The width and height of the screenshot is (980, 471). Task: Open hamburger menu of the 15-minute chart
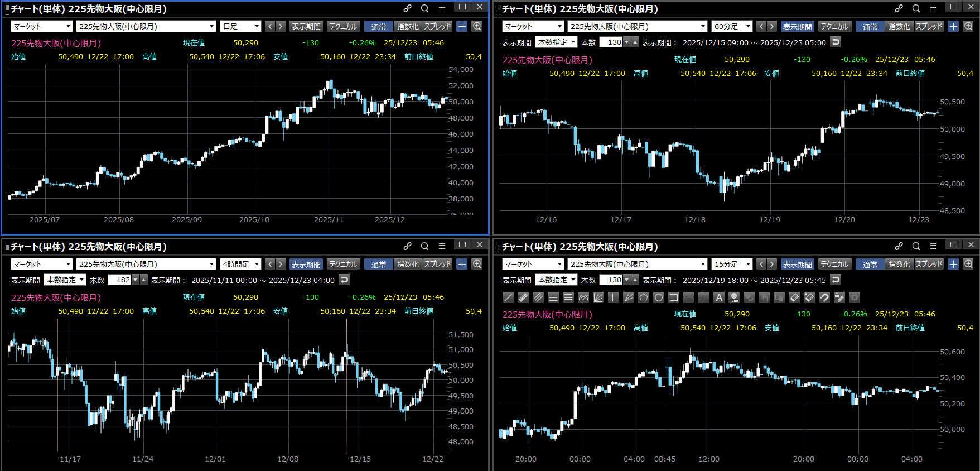(x=933, y=246)
